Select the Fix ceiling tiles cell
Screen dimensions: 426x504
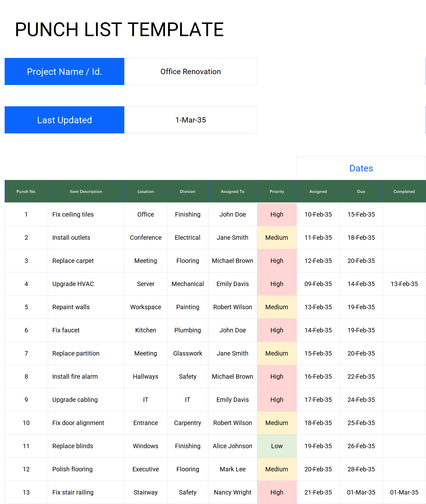[86, 214]
